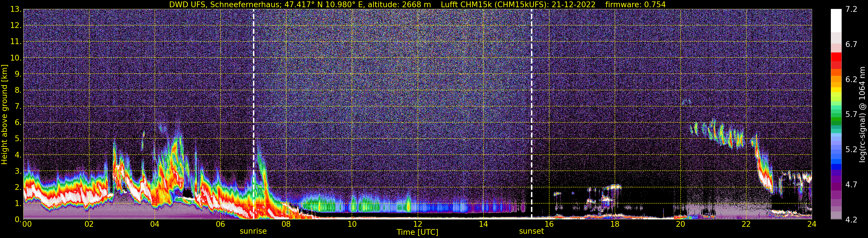Click the "20" time tick label
The height and width of the screenshot is (238, 868).
(680, 224)
